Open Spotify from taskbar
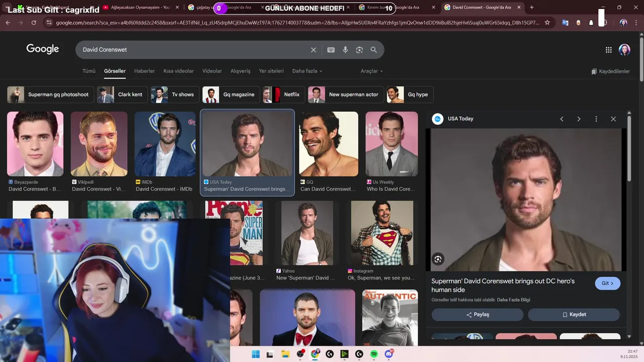This screenshot has width=644, height=362. click(374, 354)
